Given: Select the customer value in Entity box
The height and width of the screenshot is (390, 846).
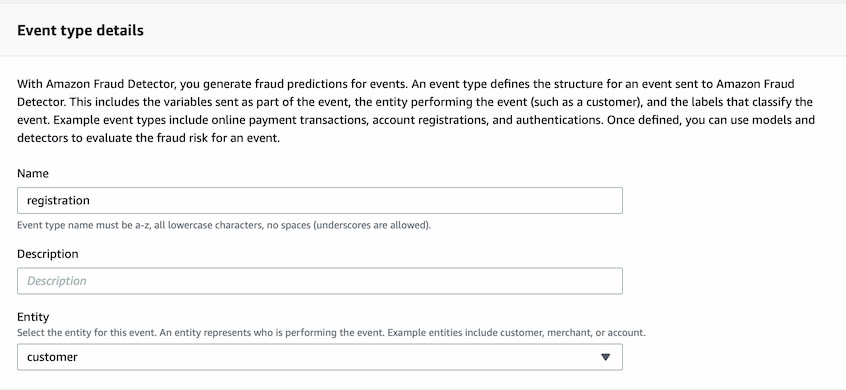Looking at the screenshot, I should (52, 357).
